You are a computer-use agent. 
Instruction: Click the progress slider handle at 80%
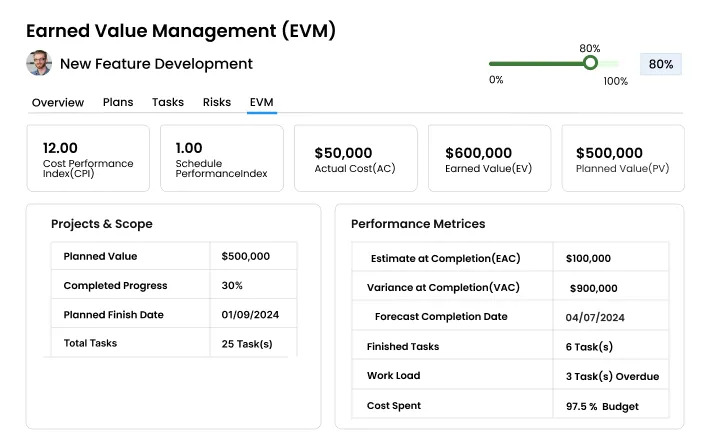pyautogui.click(x=590, y=63)
